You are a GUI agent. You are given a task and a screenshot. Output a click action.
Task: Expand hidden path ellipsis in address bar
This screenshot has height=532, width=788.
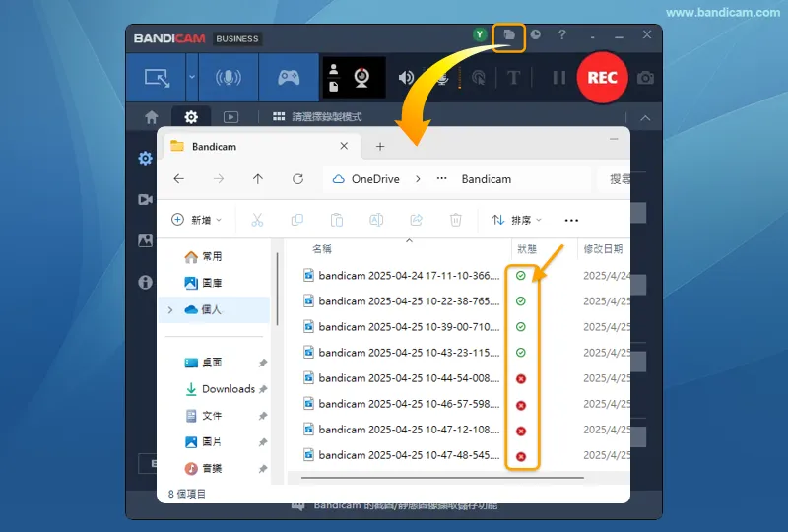click(441, 179)
